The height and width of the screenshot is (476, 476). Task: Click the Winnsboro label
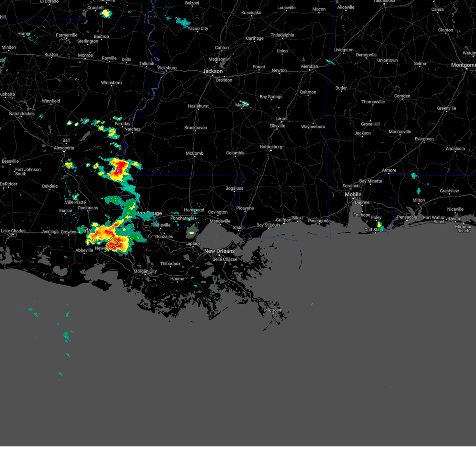tap(111, 83)
